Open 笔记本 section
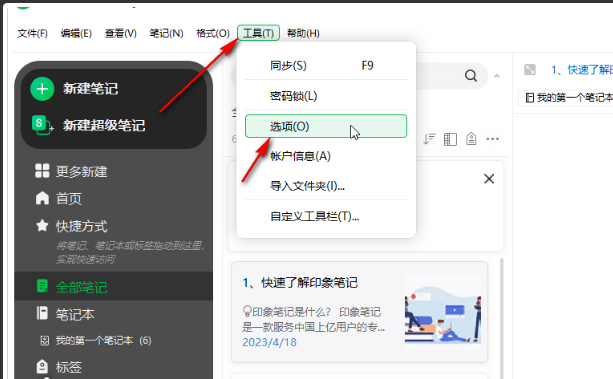Screen dimensions: 613x379 click(75, 314)
